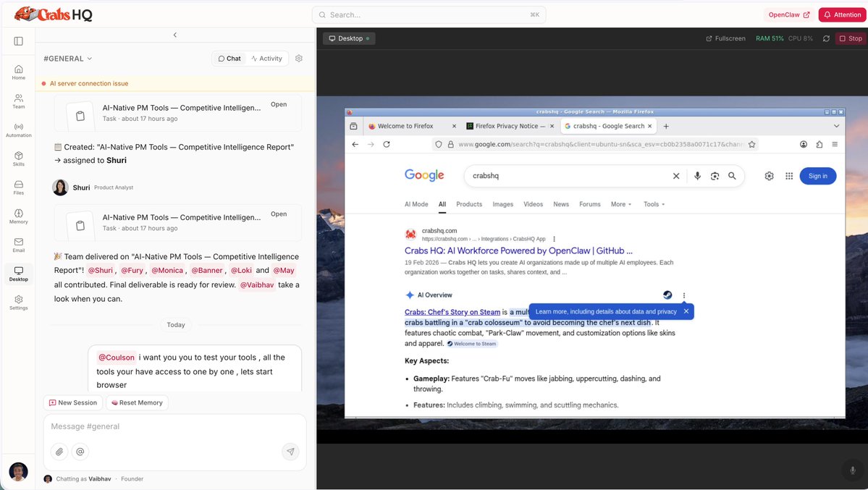Open the Memory sidebar section
Image resolution: width=868 pixels, height=490 pixels.
point(18,216)
